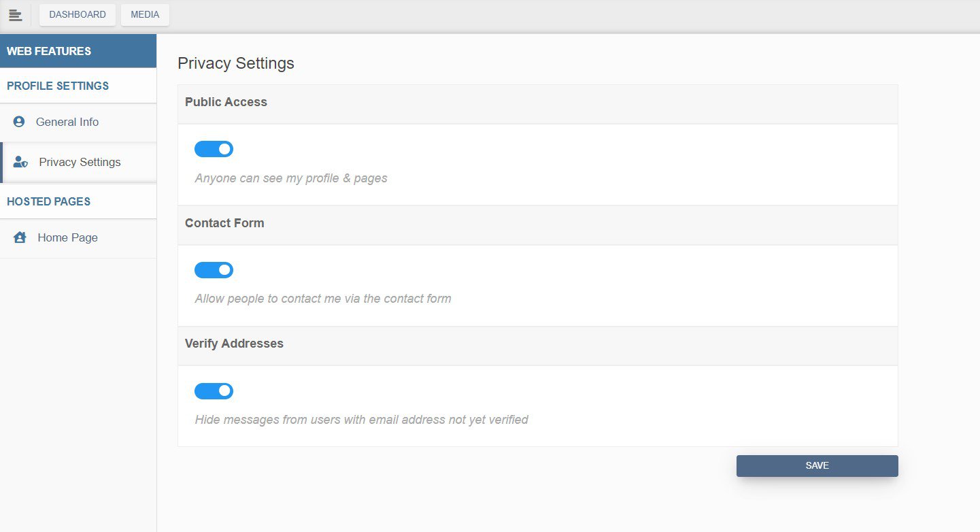
Task: Click the General Info user icon
Action: click(19, 122)
